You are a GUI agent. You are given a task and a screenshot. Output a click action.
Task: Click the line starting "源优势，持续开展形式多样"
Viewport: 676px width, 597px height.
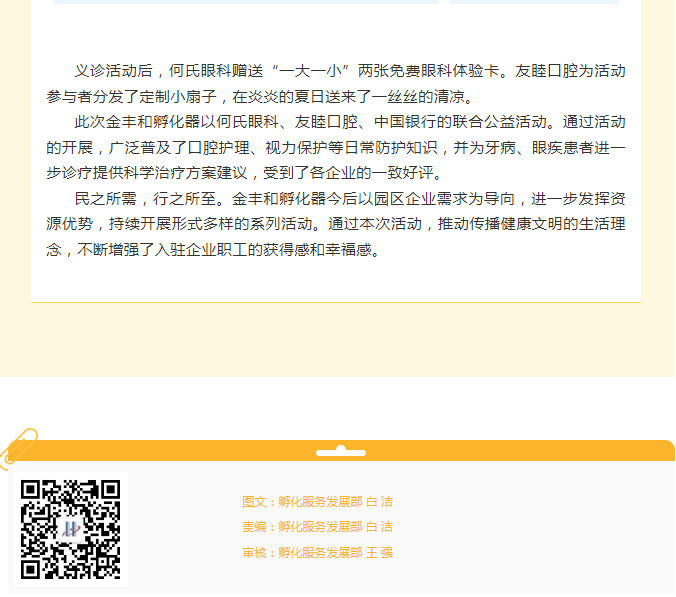(x=336, y=224)
